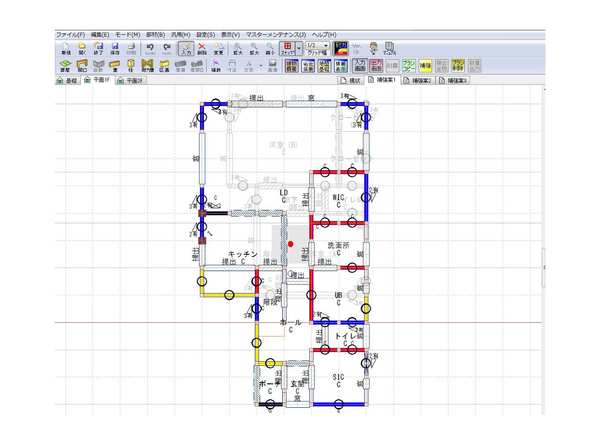Switch to the 補強案3 tab
600x424 pixels.
point(453,81)
